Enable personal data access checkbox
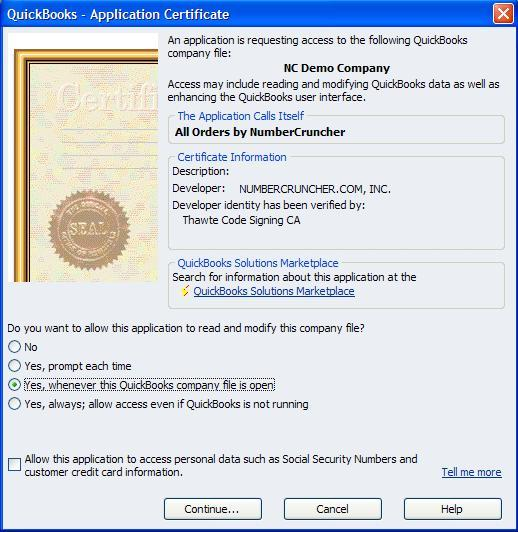The image size is (518, 534). pos(14,465)
